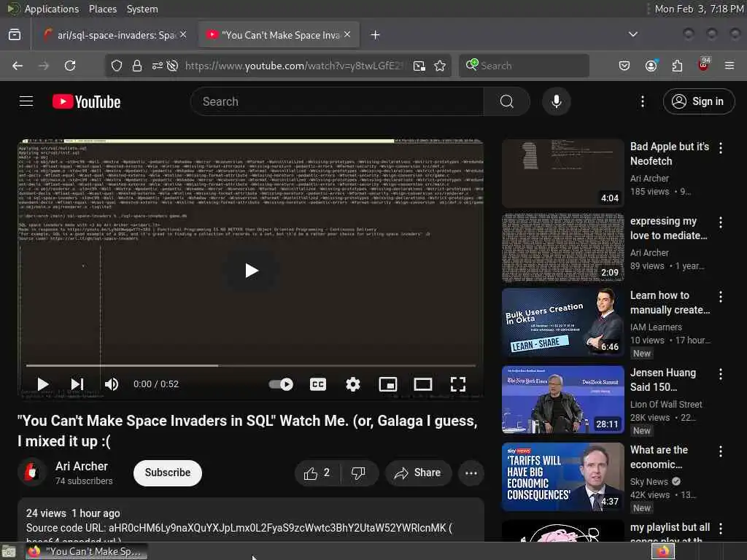Mute the video volume speaker
The height and width of the screenshot is (560, 747).
pos(112,384)
